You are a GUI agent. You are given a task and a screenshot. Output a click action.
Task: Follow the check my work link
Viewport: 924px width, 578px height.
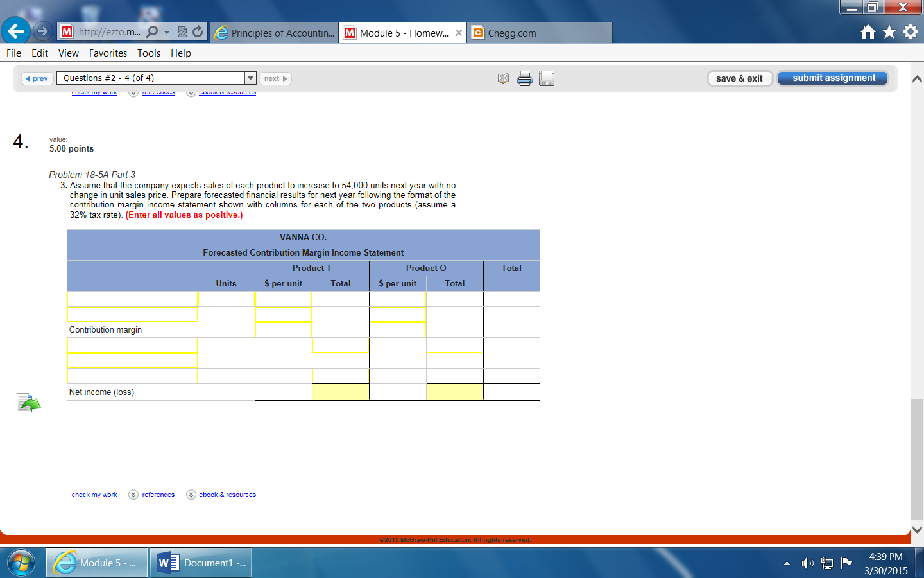[94, 495]
